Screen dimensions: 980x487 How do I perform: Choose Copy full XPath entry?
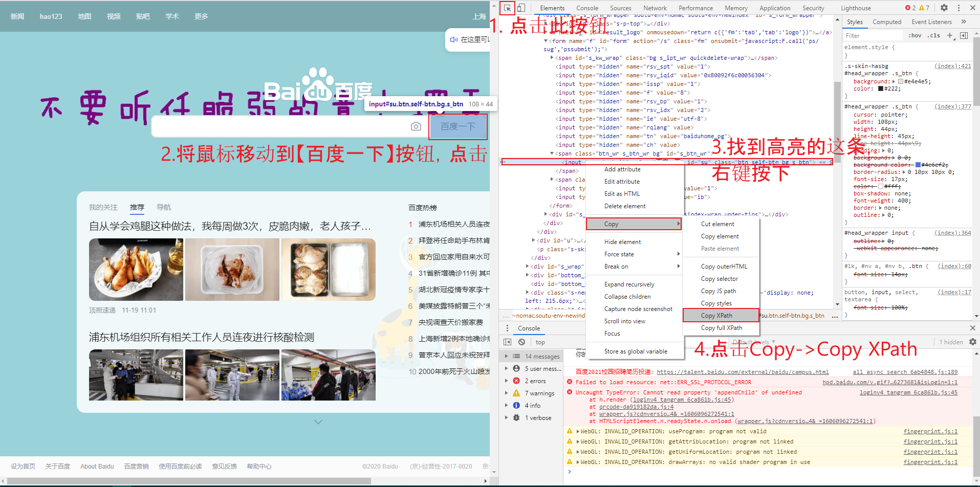coord(721,327)
